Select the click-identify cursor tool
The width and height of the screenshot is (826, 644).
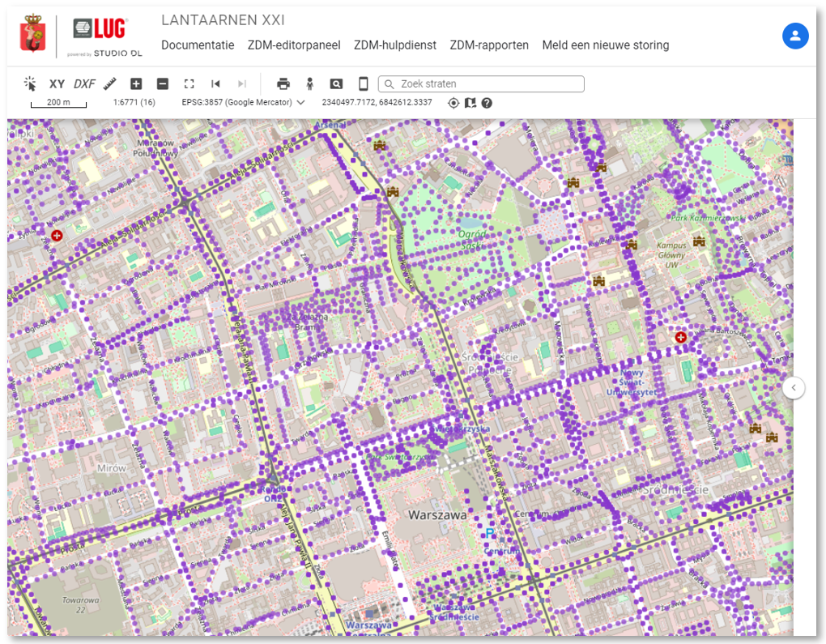click(x=31, y=83)
